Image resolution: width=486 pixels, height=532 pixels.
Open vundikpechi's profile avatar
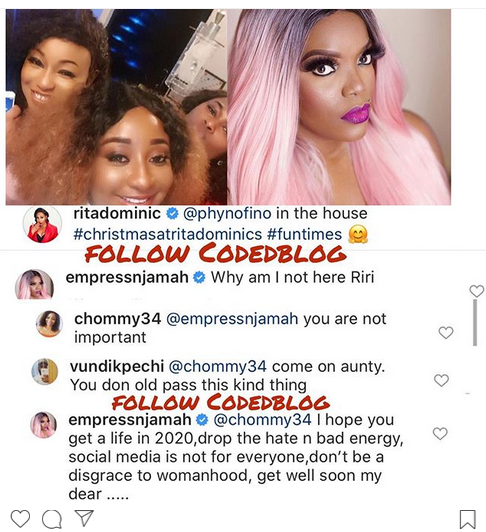pos(45,371)
